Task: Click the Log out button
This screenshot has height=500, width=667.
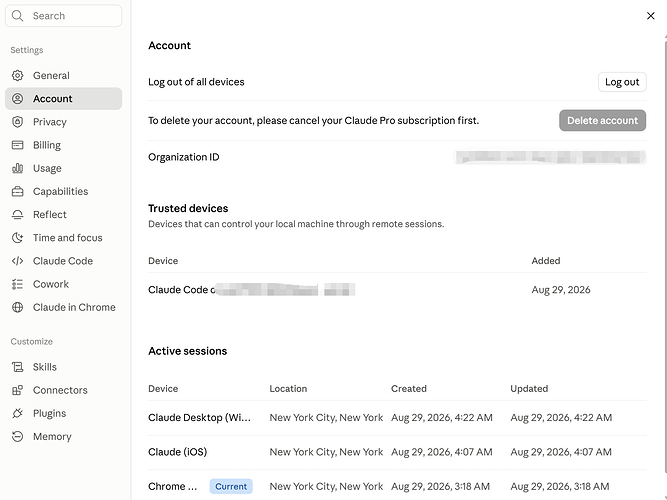Action: (x=622, y=82)
